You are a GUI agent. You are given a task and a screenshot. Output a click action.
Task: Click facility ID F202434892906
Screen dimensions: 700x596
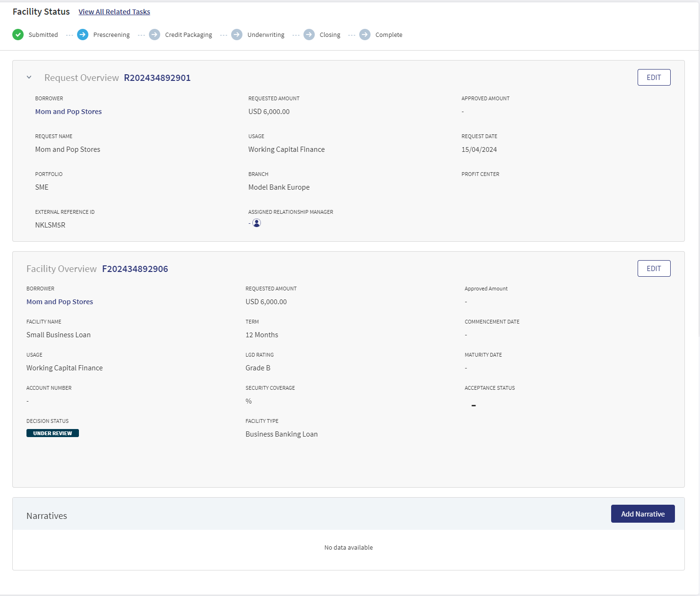[135, 269]
